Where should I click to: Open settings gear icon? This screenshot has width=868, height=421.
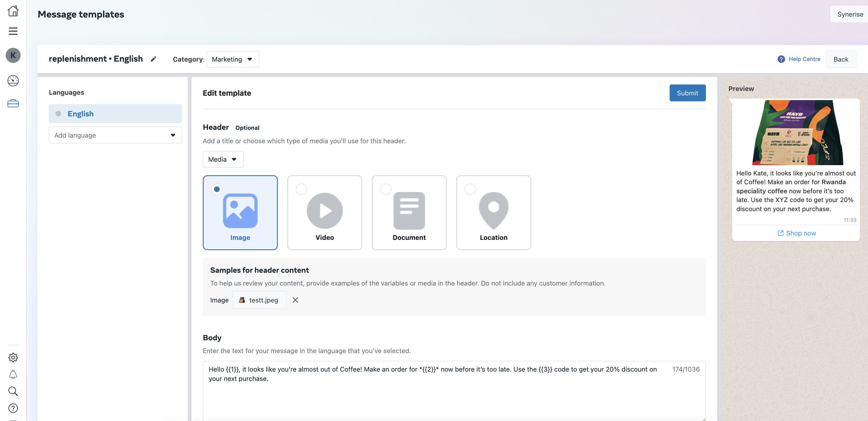coord(13,357)
